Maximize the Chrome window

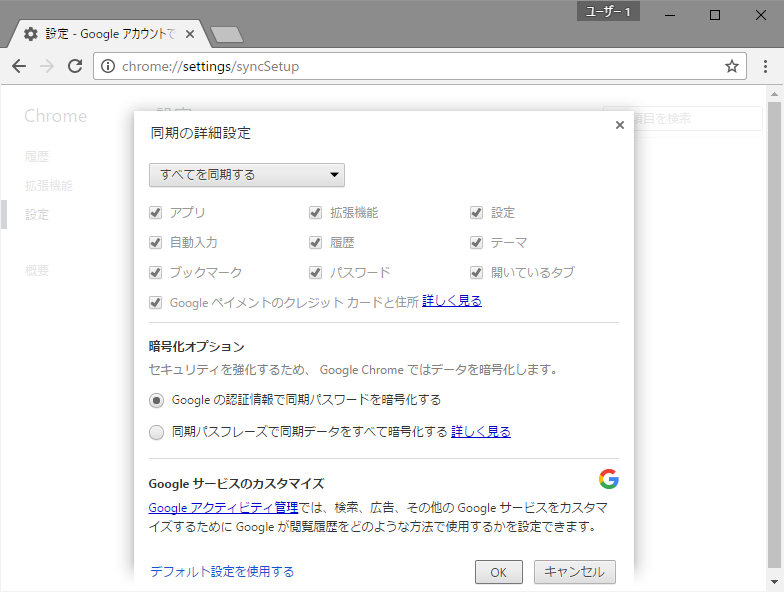tap(715, 15)
